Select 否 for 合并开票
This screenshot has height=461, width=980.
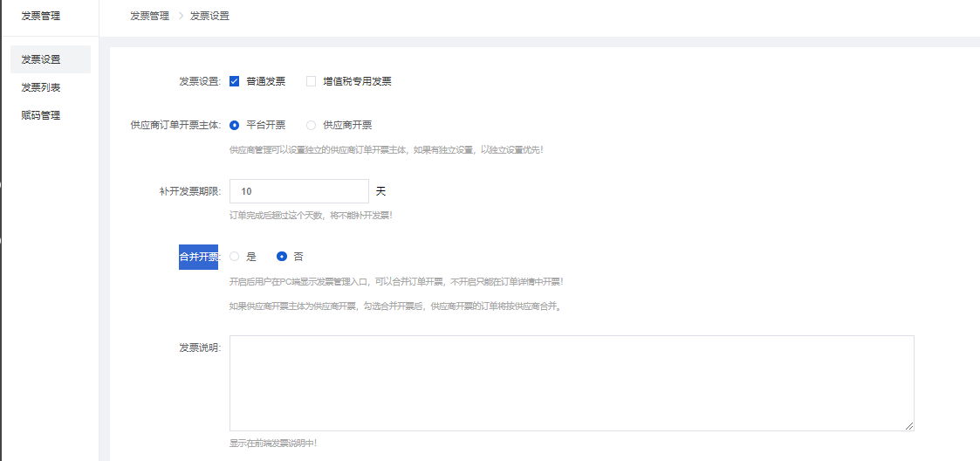(282, 257)
